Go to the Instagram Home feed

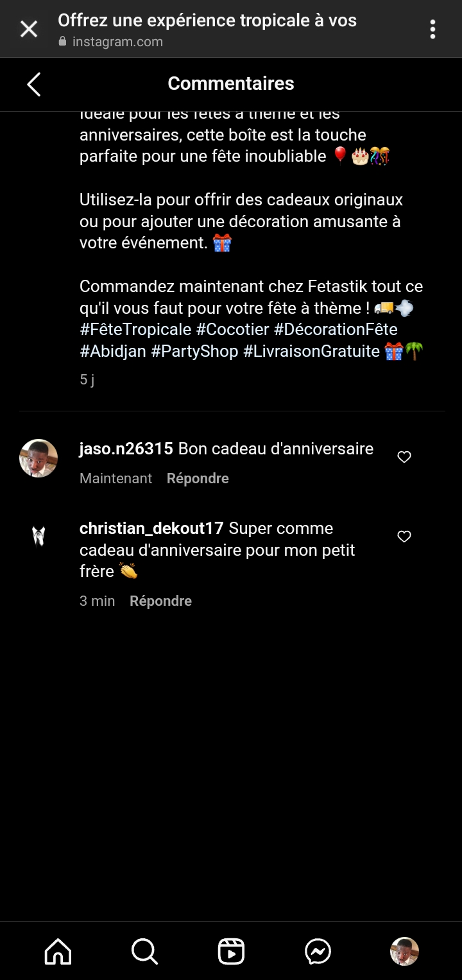(x=58, y=951)
